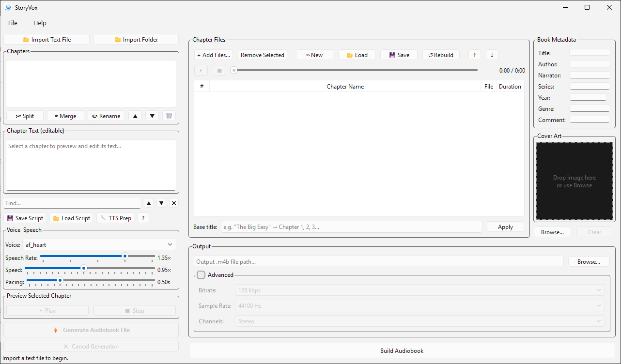Screen dimensions: 621x364
Task: Click the Speech Rate slider handle
Action: point(125,256)
